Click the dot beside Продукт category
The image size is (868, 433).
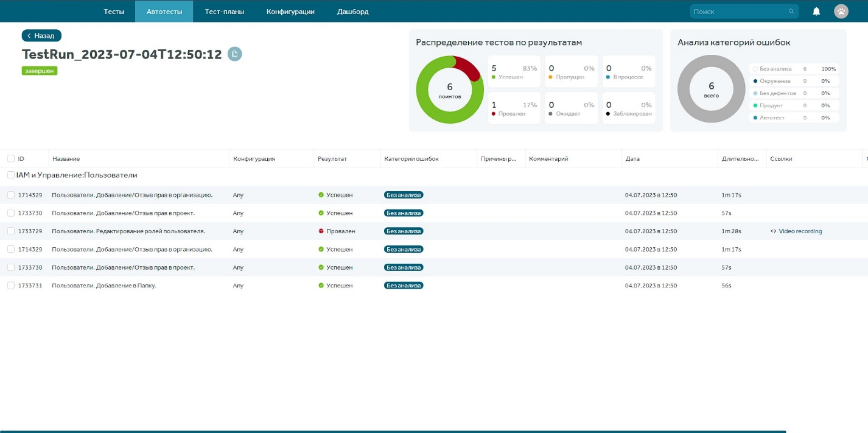(x=755, y=105)
